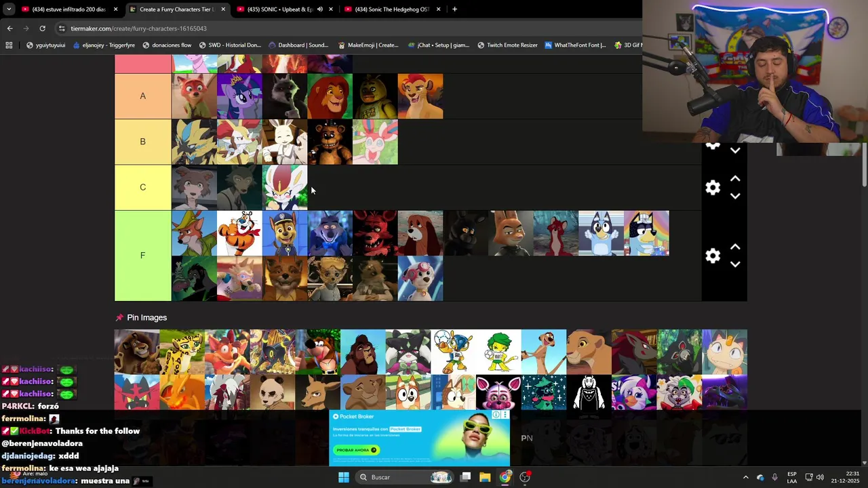Open the tab search dropdown arrow
This screenshot has width=868, height=488.
(x=9, y=9)
